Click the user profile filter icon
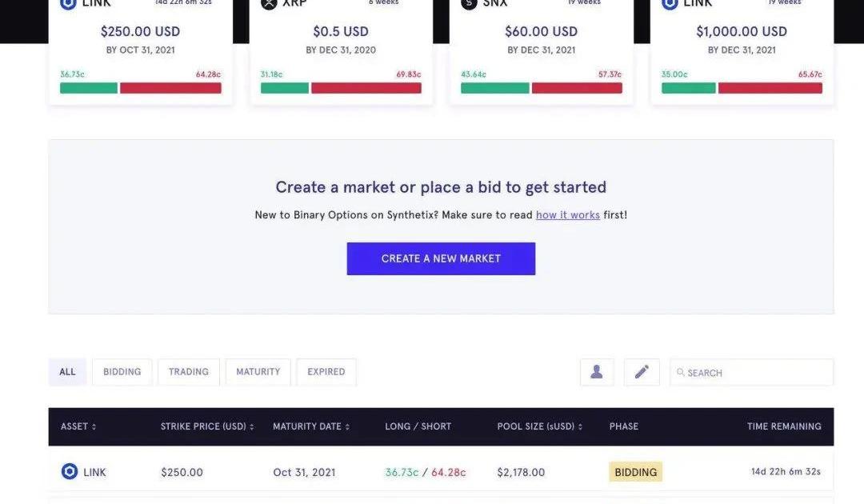This screenshot has width=864, height=504. click(597, 372)
